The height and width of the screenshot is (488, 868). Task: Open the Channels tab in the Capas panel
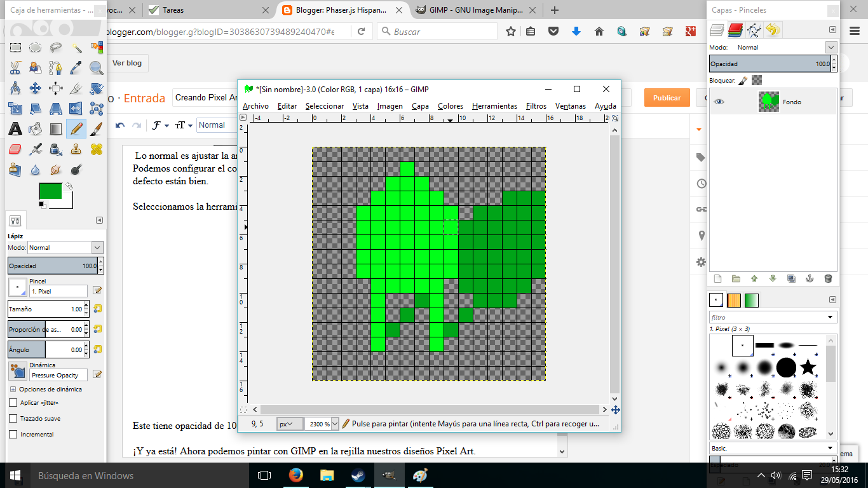point(736,30)
